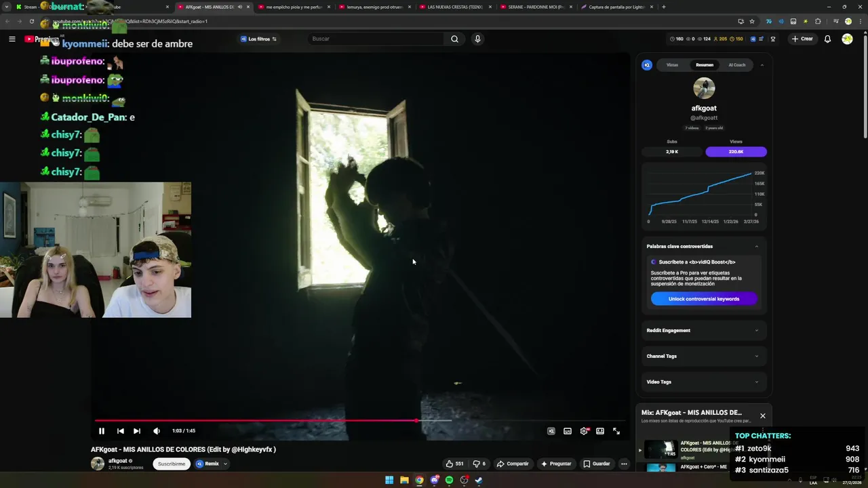This screenshot has height=488, width=868.
Task: Click the Crear create button
Action: tap(802, 39)
